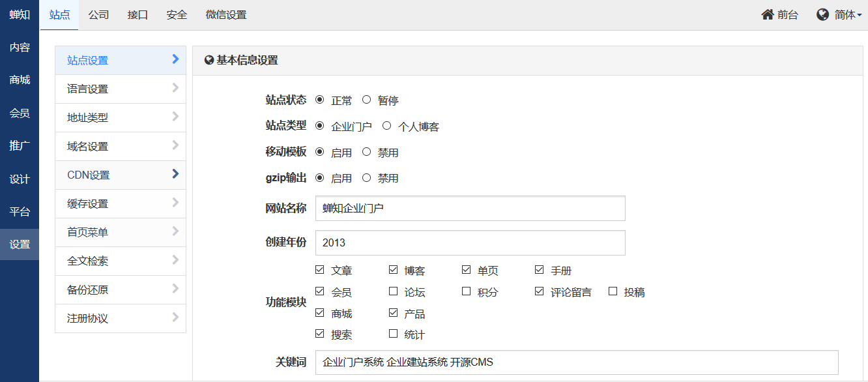Screen dimensions: 868x382
Task: Open the 微信设置 tab
Action: coord(225,14)
